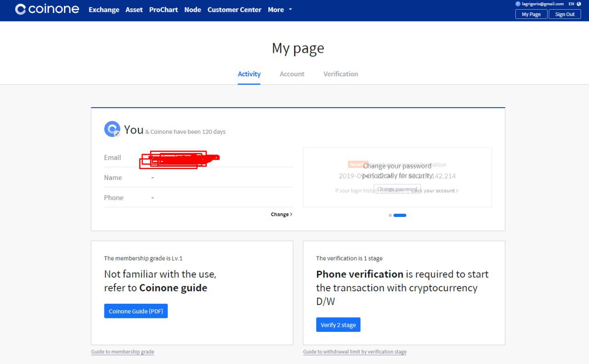Select the Activity tab

[249, 74]
